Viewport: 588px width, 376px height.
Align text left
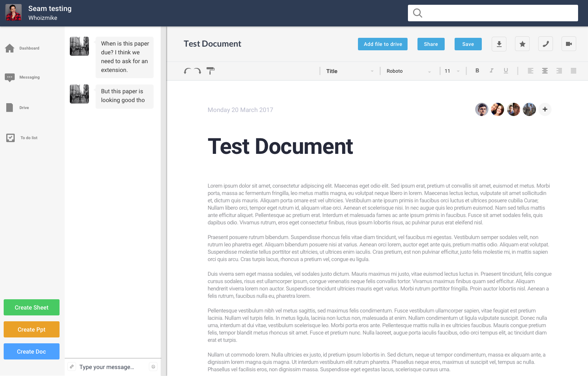pos(531,71)
